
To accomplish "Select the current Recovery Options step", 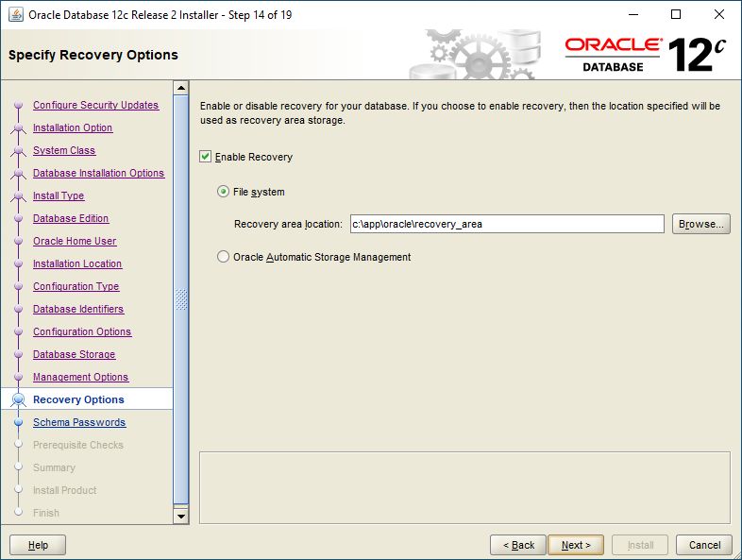I will (x=78, y=399).
